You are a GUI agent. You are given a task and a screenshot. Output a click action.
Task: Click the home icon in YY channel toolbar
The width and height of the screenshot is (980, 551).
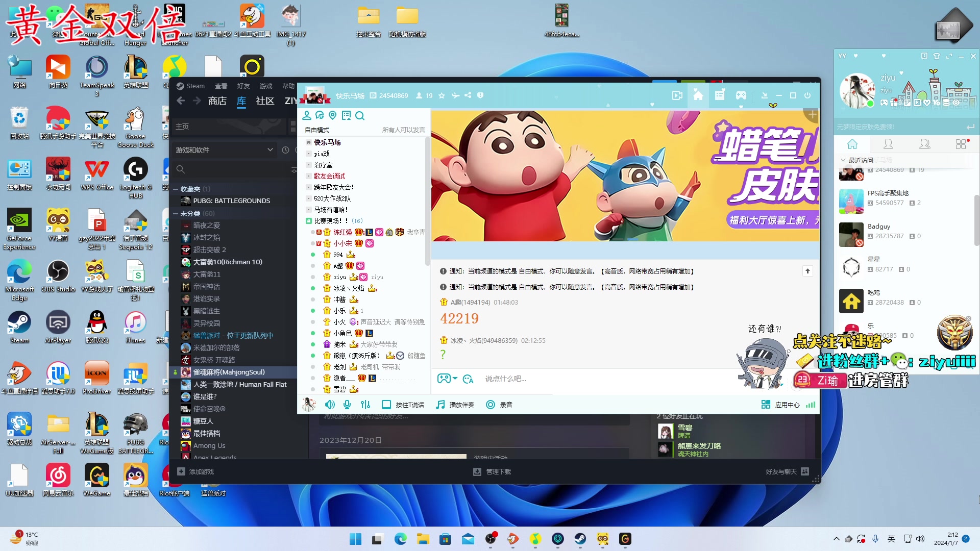coord(698,95)
